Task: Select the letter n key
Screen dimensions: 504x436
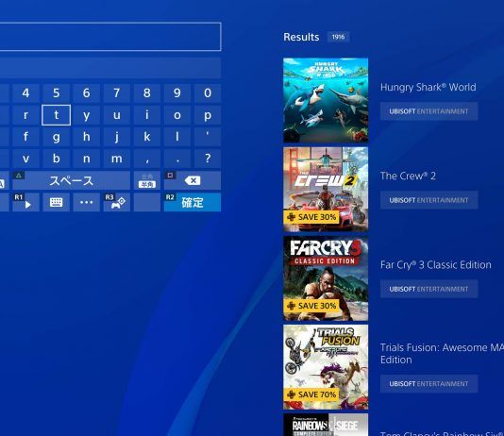Action: [86, 159]
